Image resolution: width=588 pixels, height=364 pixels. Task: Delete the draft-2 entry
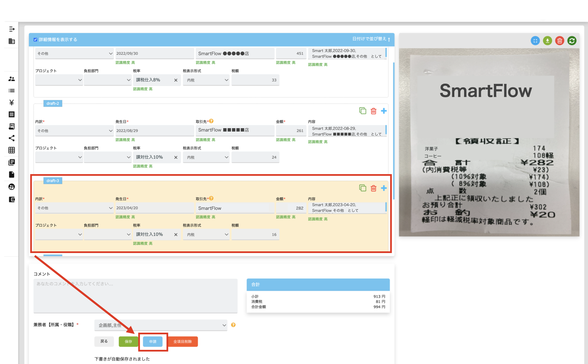374,111
